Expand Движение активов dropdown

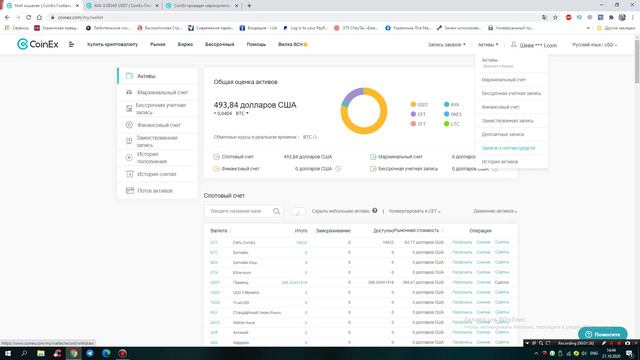click(495, 211)
